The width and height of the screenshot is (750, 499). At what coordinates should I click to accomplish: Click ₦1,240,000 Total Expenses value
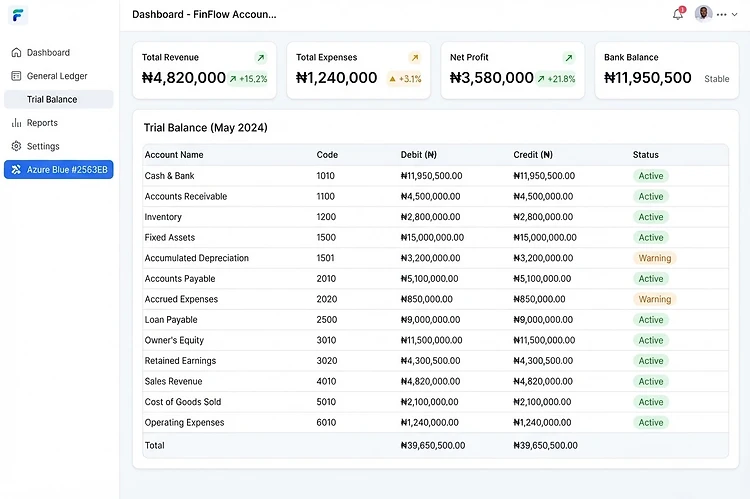point(336,78)
